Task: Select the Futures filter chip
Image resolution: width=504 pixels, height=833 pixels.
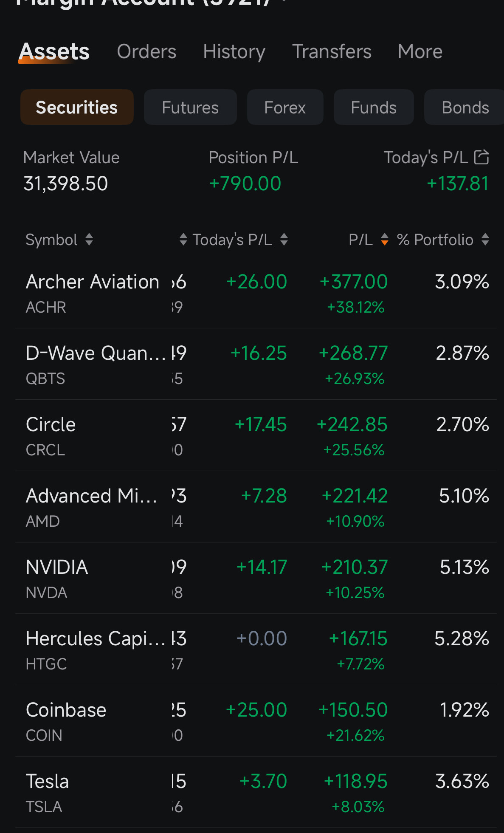Action: [190, 107]
